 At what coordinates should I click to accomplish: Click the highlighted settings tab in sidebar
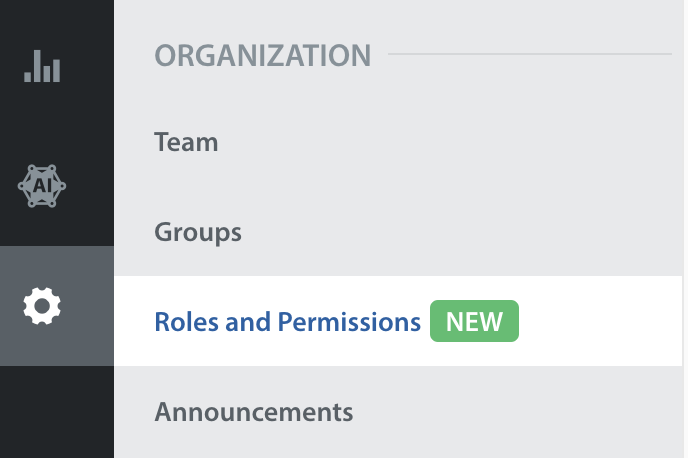(x=57, y=306)
